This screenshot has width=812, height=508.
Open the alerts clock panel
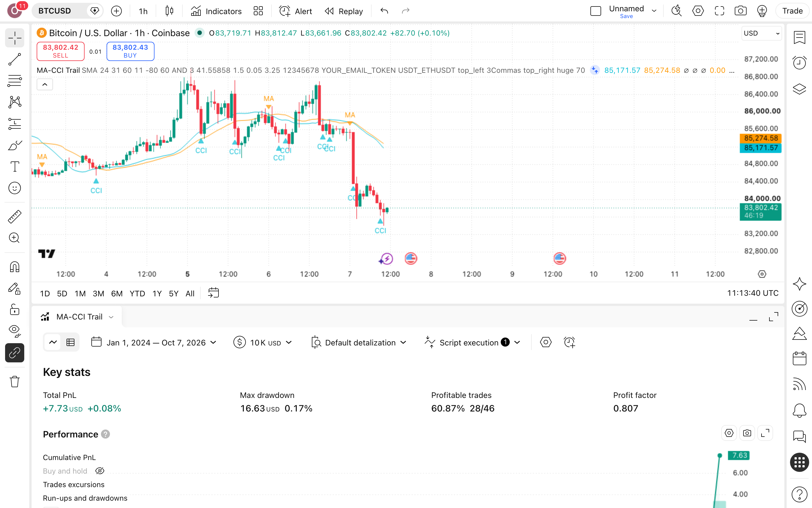coord(799,63)
